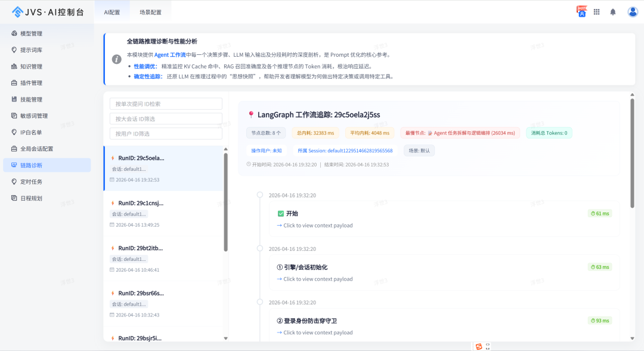Click the green check icon beside 开始

coord(280,214)
